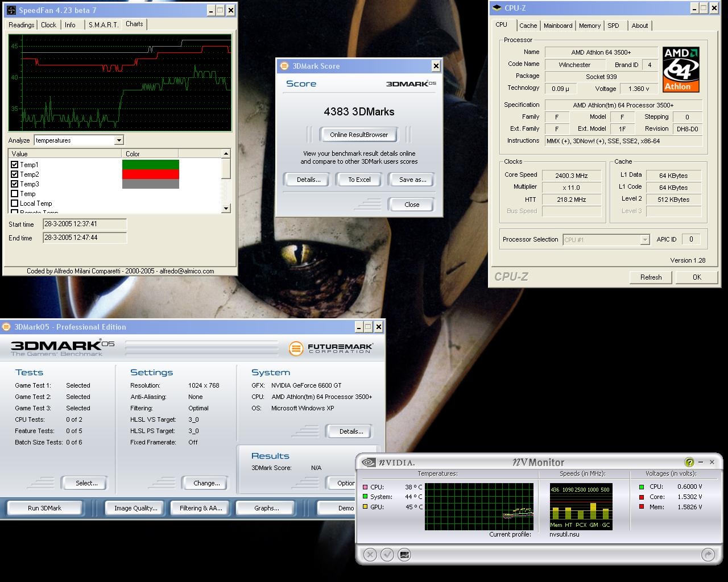Enable the Local Temp checkbox
Screen dimensions: 728x582
[x=15, y=203]
